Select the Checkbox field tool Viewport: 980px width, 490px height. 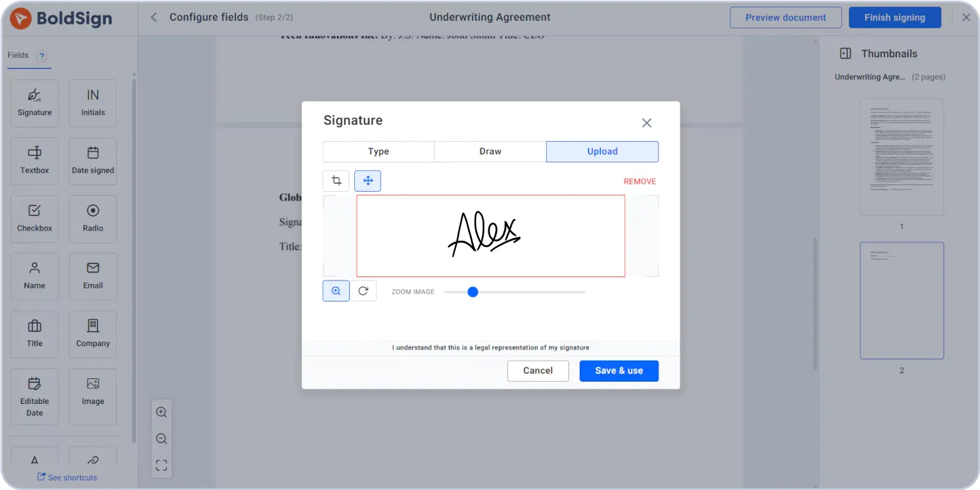(35, 219)
